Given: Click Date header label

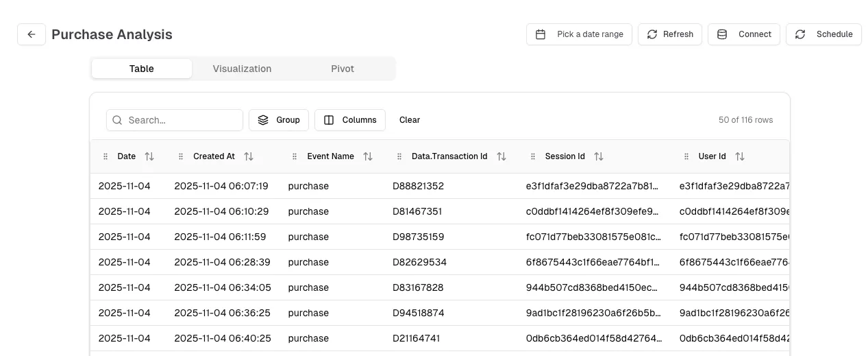Looking at the screenshot, I should tap(126, 156).
